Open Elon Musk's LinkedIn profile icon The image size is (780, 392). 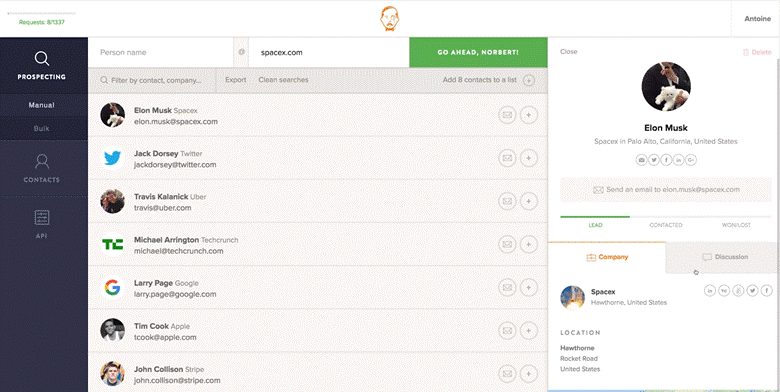pos(679,160)
